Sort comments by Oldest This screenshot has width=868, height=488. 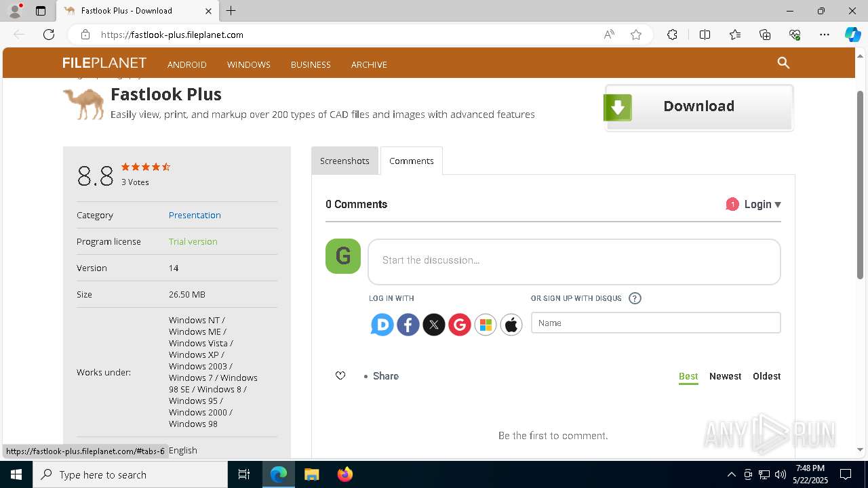tap(767, 376)
